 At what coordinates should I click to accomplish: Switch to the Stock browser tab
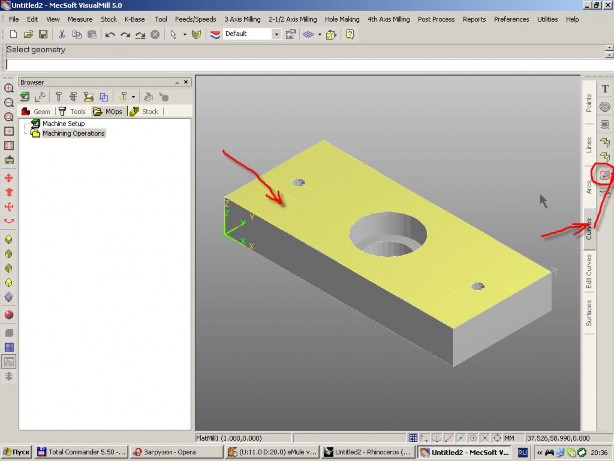144,112
